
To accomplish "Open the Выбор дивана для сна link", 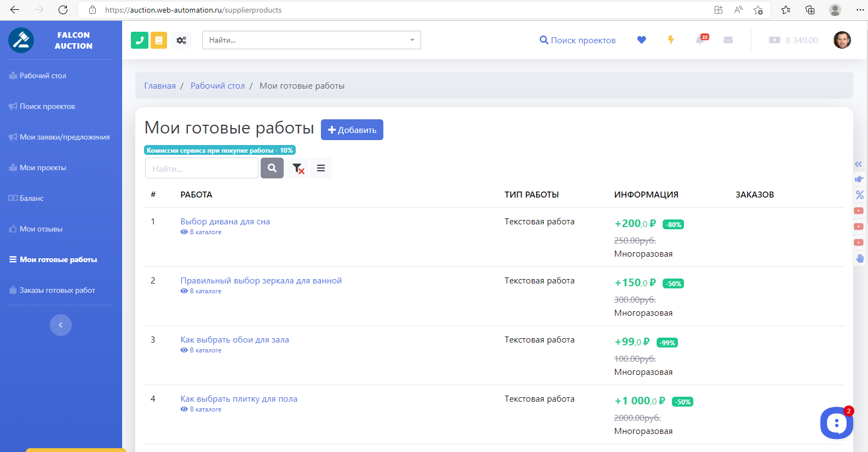I will coord(225,221).
